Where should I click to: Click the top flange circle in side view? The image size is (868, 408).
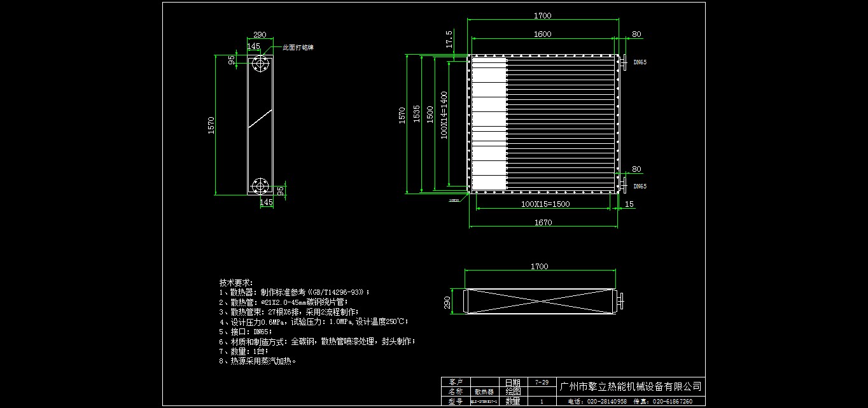(260, 65)
